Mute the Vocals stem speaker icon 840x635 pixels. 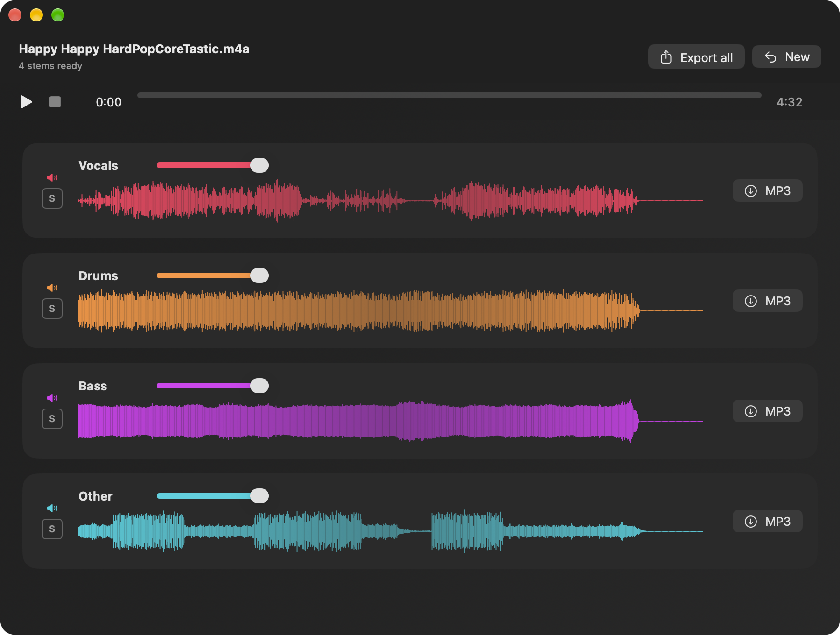click(52, 177)
